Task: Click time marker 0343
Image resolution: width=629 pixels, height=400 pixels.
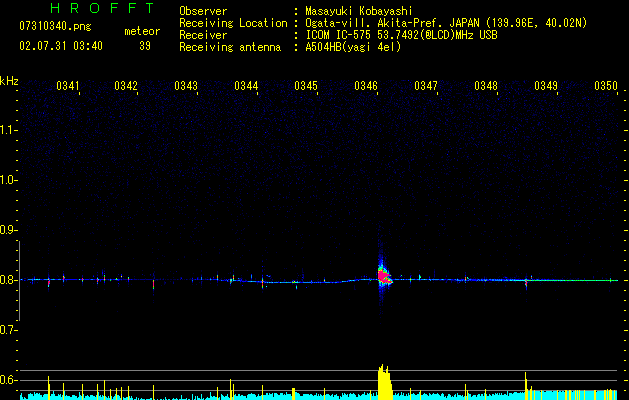Action: point(186,86)
